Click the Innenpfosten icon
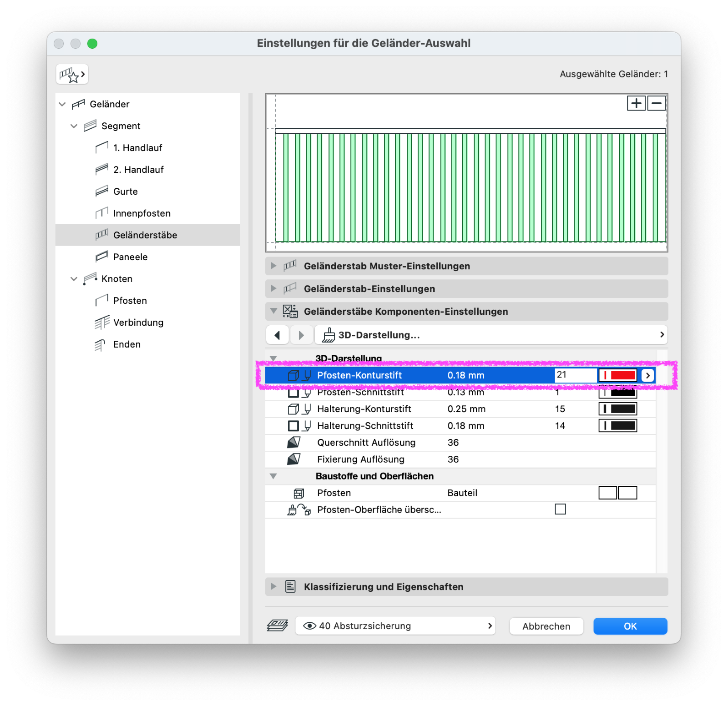 pos(102,213)
